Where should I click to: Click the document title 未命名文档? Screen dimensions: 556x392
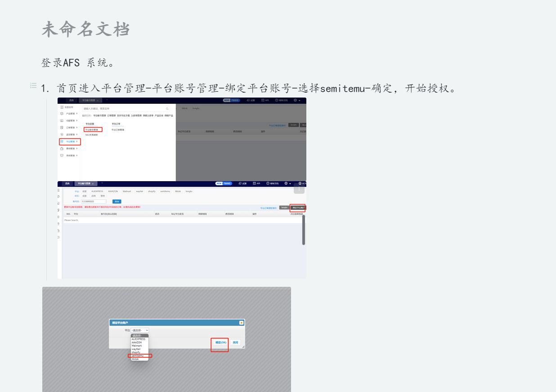click(x=86, y=29)
